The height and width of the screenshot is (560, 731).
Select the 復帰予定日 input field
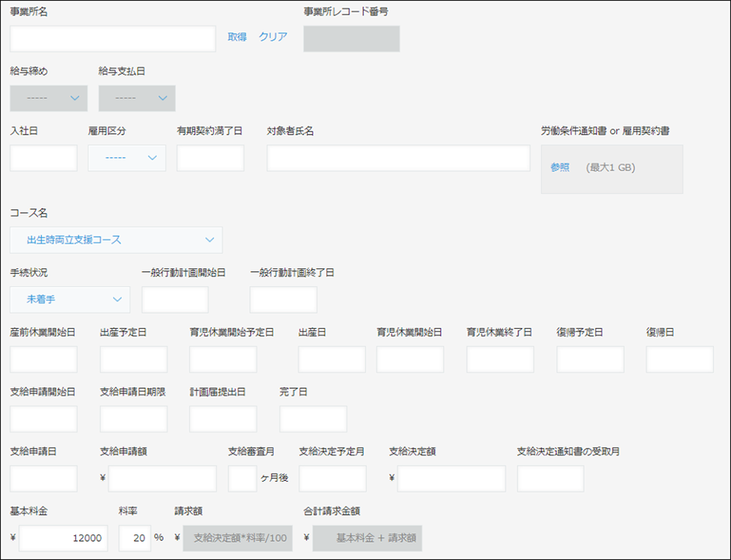pyautogui.click(x=589, y=359)
